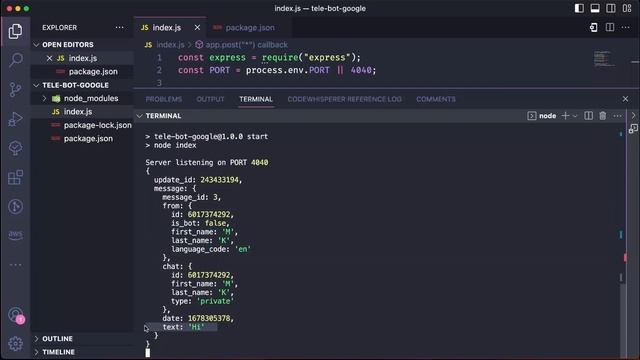Open the Explorer view in activity bar
The height and width of the screenshot is (360, 640).
click(x=16, y=31)
